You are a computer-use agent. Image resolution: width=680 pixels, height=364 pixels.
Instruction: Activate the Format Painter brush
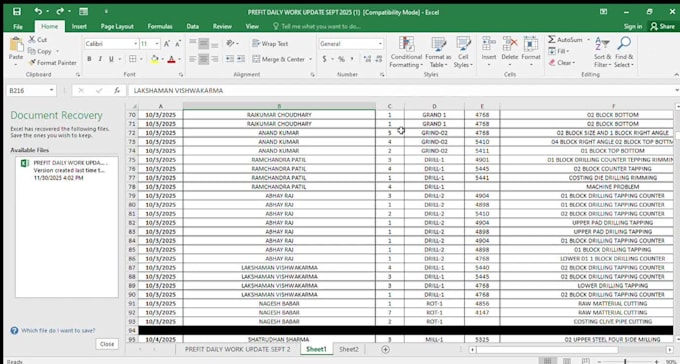pos(52,63)
